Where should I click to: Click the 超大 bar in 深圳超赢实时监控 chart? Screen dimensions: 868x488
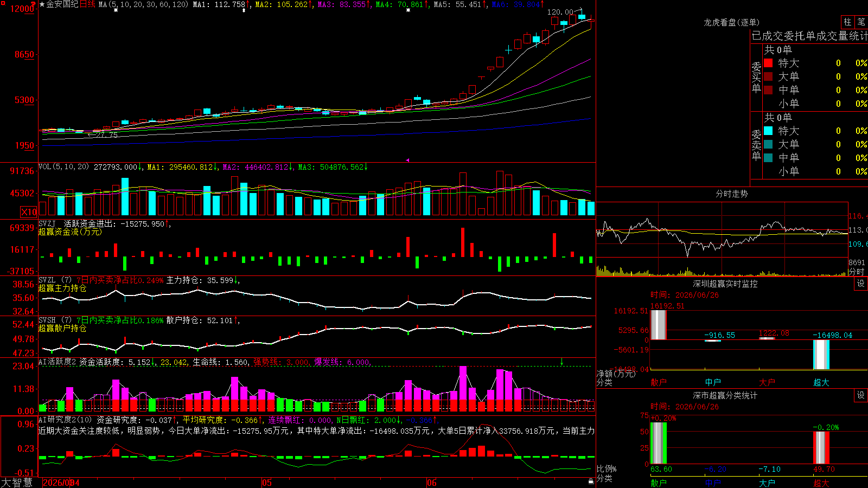(821, 355)
